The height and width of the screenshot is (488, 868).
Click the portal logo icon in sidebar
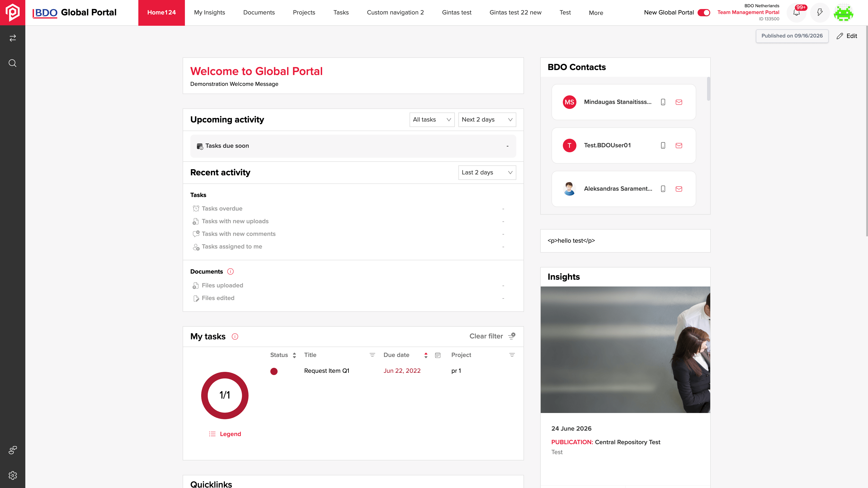pos(12,12)
